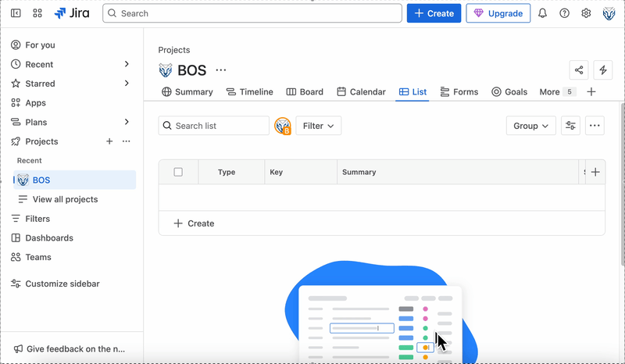Screen dimensions: 625x364
Task: Expand the Recent submenu chevron
Action: pos(127,64)
